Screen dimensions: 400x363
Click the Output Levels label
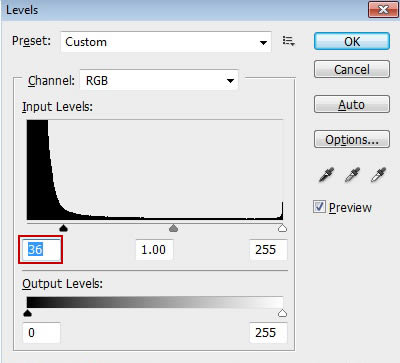pos(62,284)
